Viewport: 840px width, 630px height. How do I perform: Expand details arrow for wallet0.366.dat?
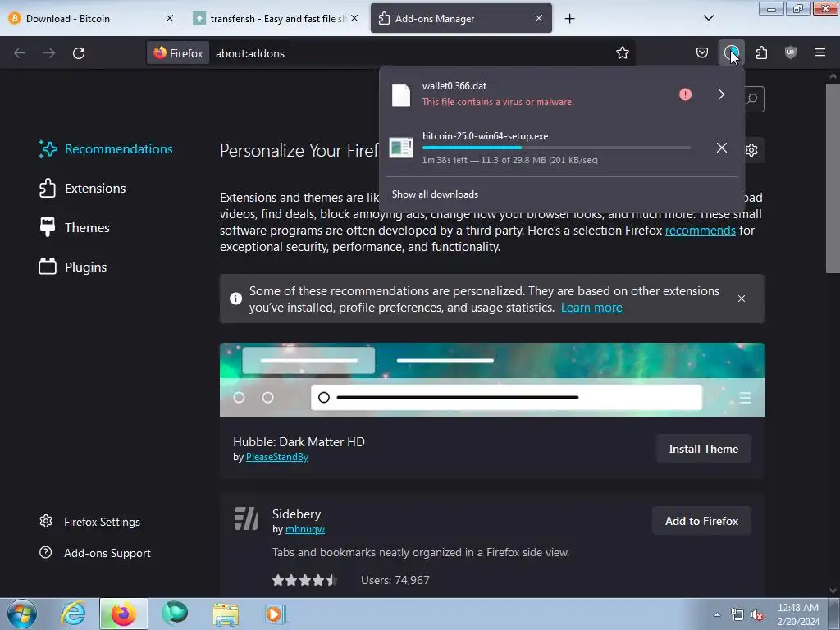click(722, 94)
